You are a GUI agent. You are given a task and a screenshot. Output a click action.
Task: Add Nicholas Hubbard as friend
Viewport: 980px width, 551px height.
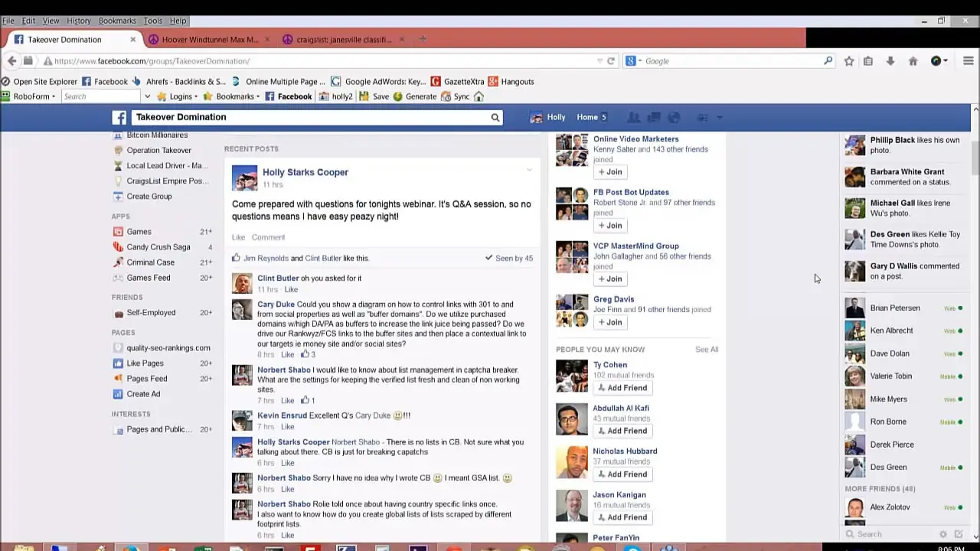click(622, 474)
